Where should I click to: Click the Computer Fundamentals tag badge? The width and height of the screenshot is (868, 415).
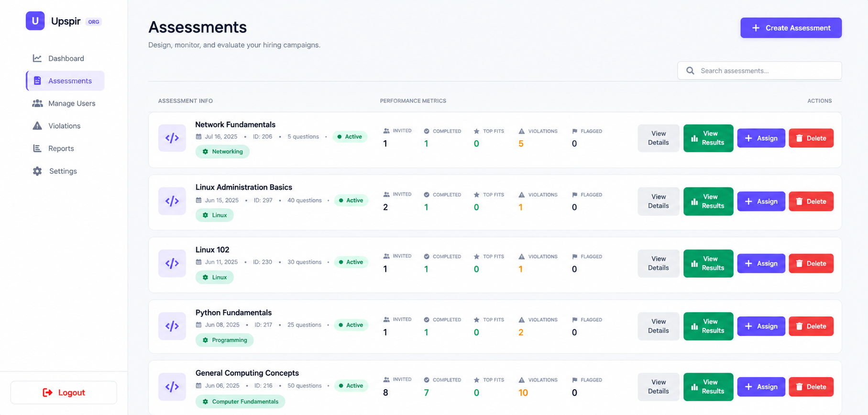point(240,402)
